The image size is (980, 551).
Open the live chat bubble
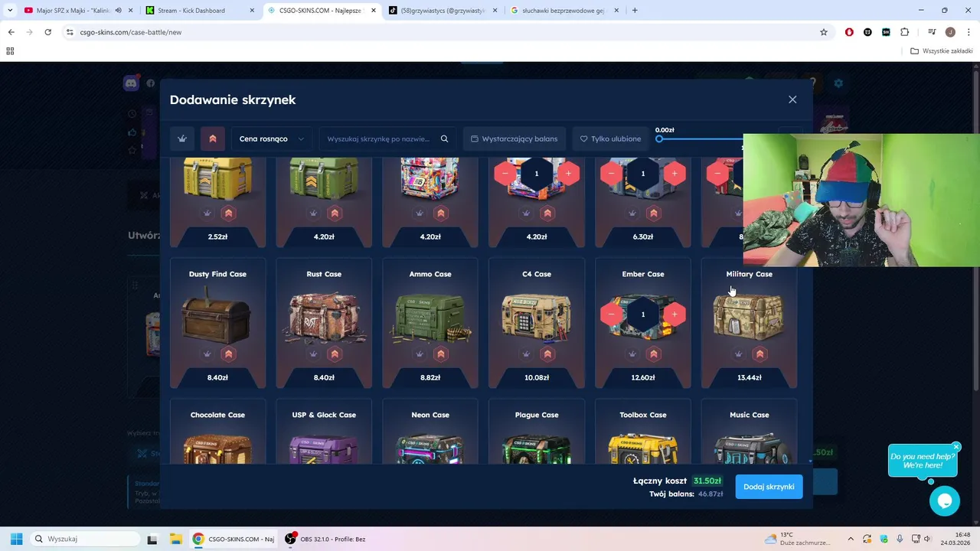coord(945,501)
